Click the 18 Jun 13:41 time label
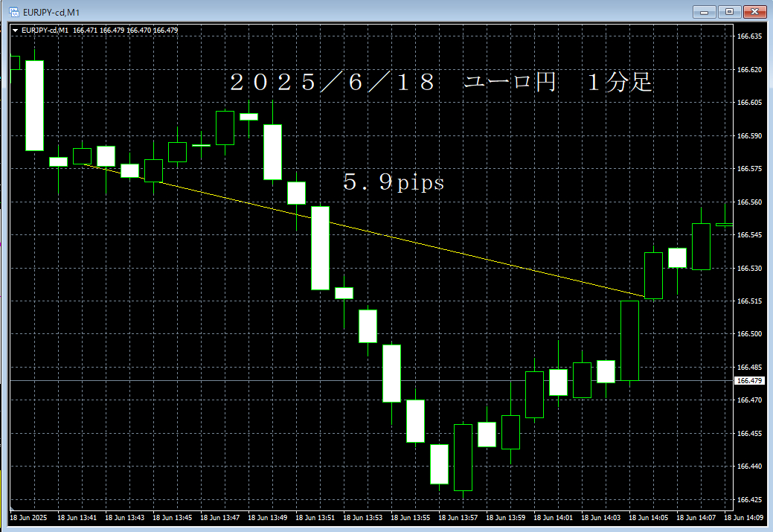This screenshot has height=532, width=773. tap(77, 518)
